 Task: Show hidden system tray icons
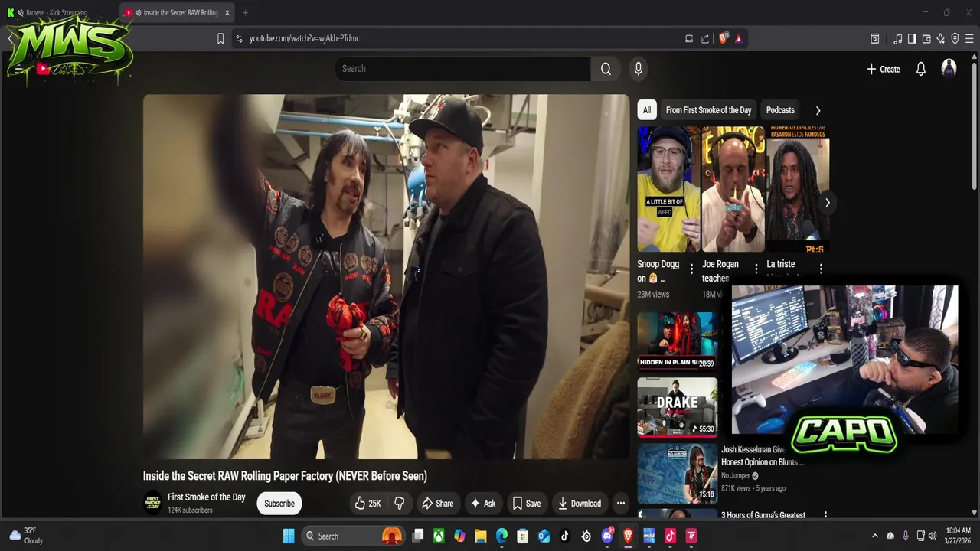click(875, 536)
